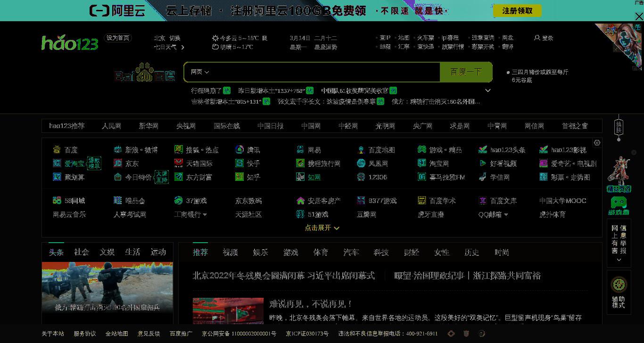Open 七日天气 forecast arrow
Screen dimensions: 644x343
[x=182, y=47]
